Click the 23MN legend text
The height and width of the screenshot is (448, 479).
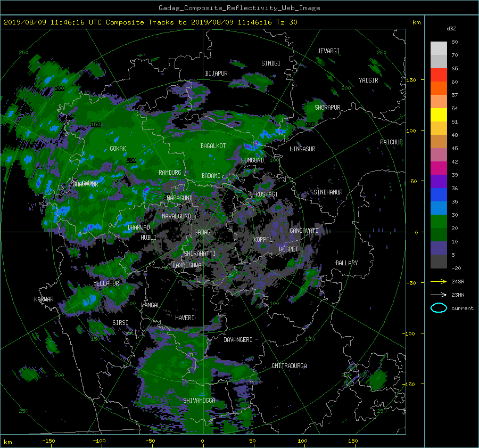[x=458, y=295]
